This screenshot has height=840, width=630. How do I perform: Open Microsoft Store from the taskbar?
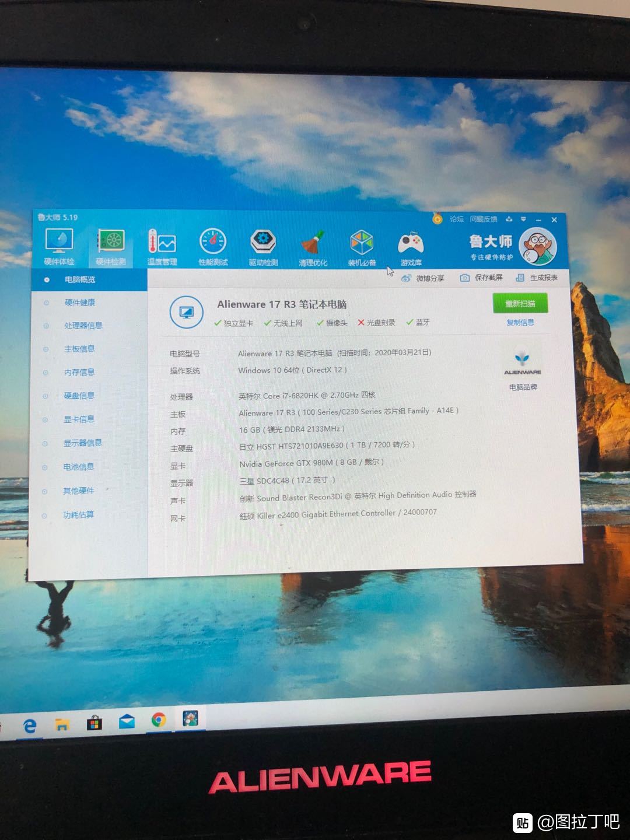94,723
